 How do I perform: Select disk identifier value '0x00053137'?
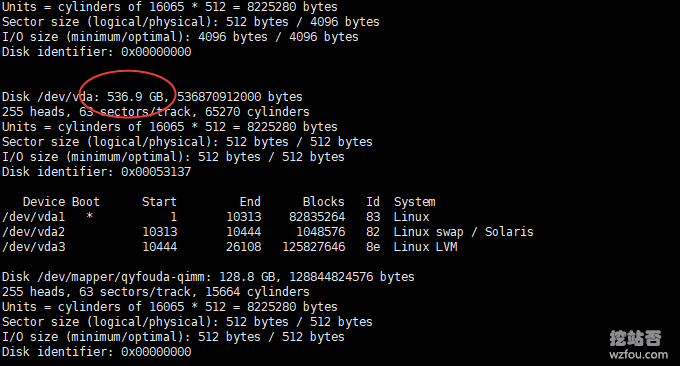156,172
